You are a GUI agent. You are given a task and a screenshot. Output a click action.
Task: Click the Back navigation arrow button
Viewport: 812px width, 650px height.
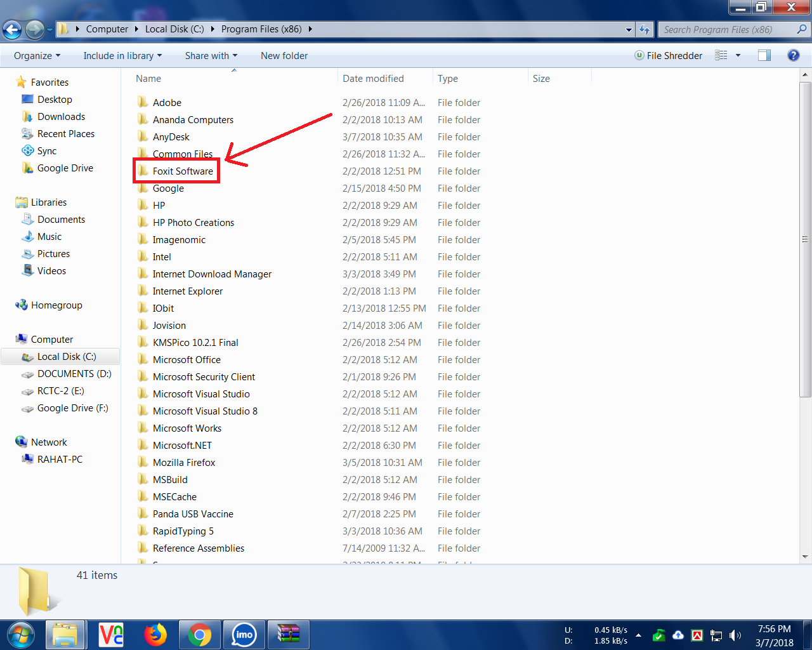tap(12, 29)
